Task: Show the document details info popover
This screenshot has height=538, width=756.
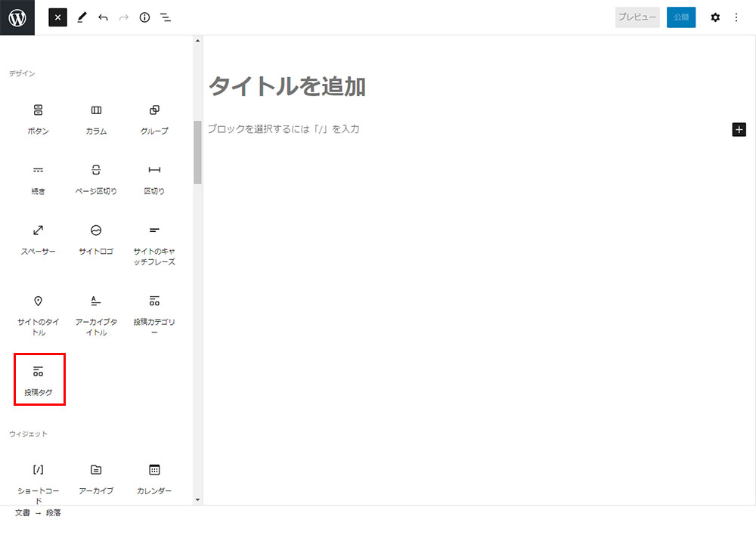Action: (x=144, y=17)
